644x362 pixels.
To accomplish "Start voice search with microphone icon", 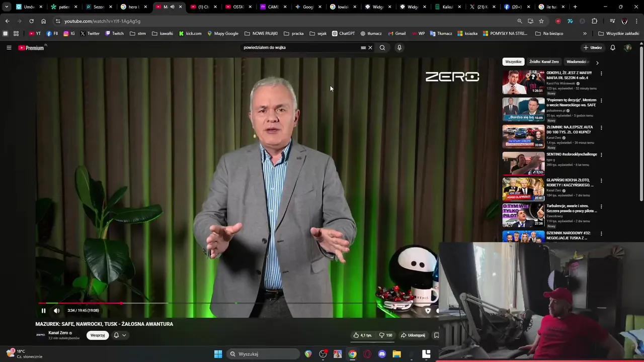I will (399, 48).
